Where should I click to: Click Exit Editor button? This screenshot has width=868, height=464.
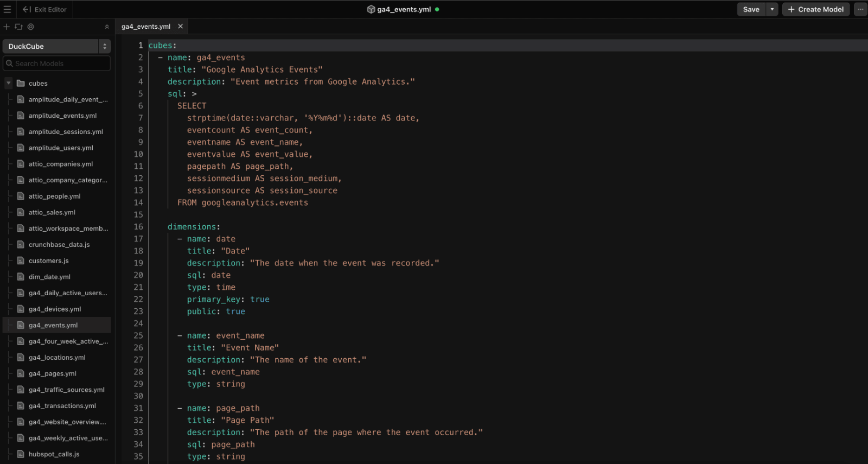[x=44, y=9]
